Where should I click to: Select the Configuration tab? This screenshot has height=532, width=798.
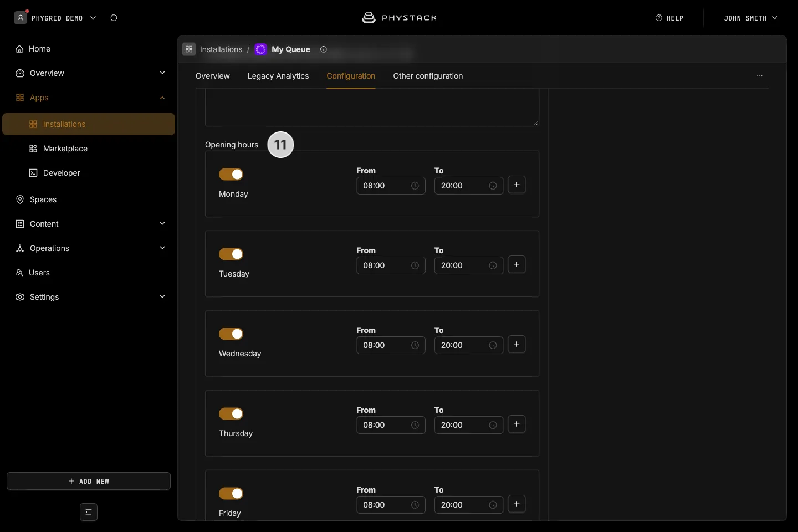coord(351,76)
